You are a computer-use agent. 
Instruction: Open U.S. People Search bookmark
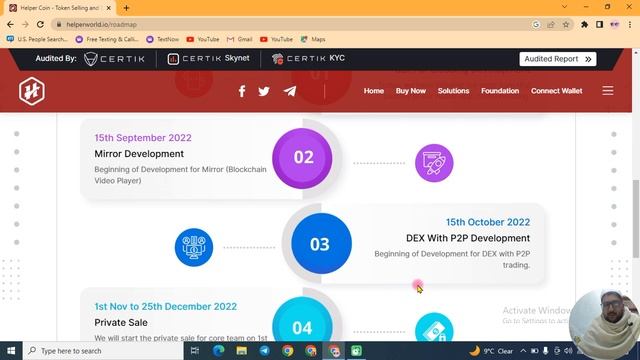(x=37, y=39)
